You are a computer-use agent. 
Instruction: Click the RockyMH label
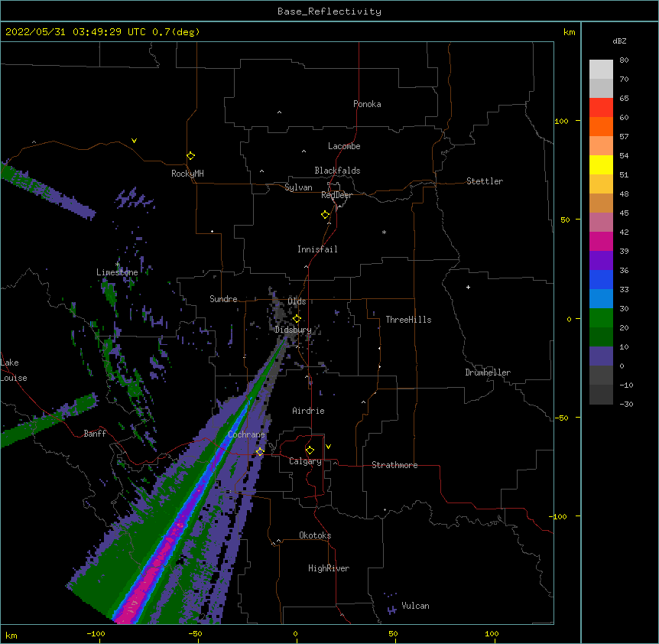(187, 174)
